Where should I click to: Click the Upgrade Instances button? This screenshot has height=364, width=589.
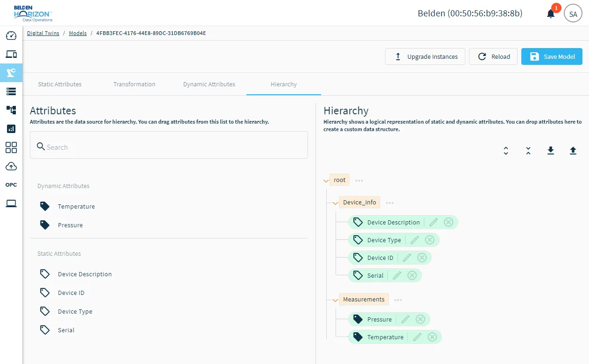[x=425, y=56]
